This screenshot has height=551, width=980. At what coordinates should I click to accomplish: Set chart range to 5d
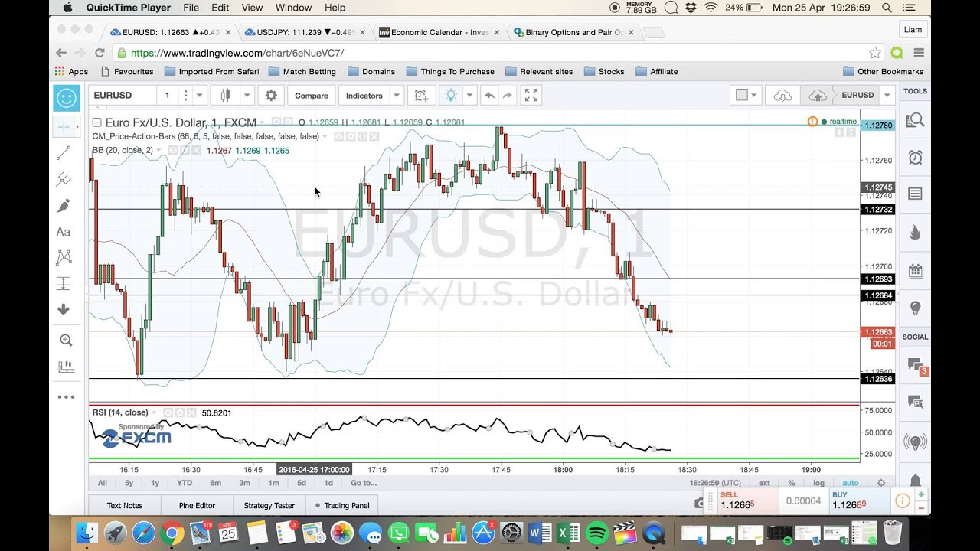pos(302,483)
